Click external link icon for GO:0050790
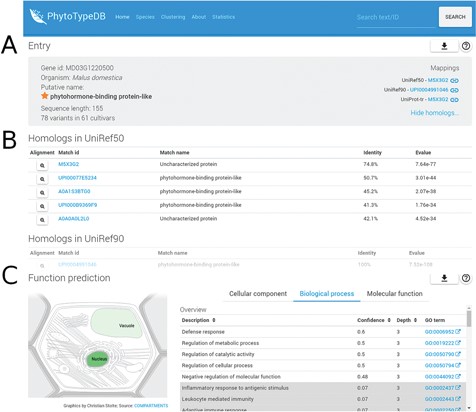The image size is (476, 412). [x=458, y=354]
